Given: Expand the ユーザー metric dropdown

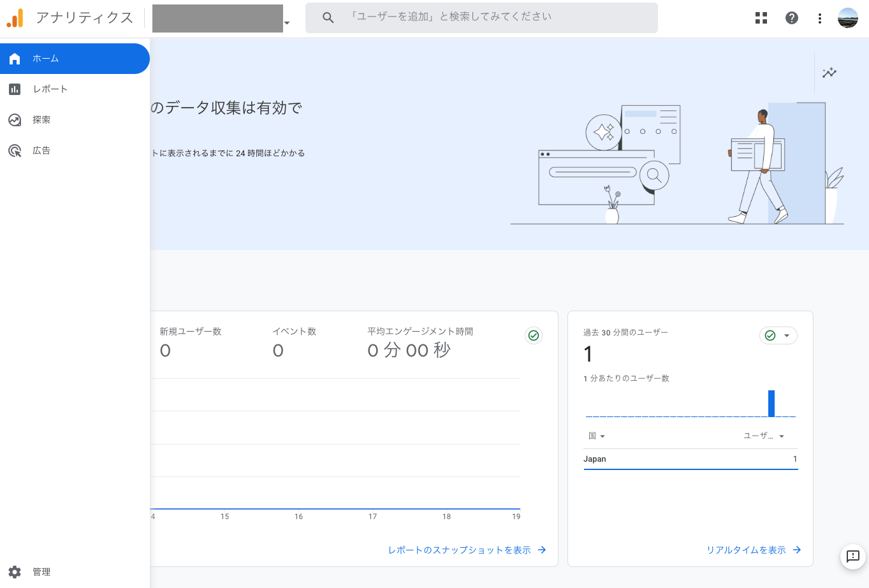Looking at the screenshot, I should tap(764, 436).
